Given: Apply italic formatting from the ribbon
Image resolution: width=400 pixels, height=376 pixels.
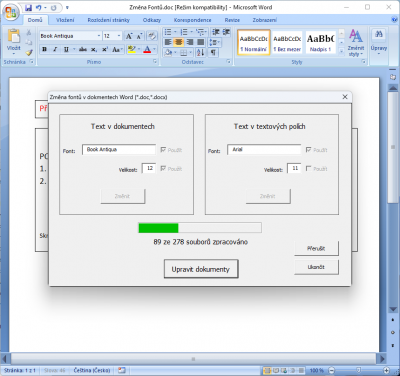Looking at the screenshot, I should [x=55, y=50].
